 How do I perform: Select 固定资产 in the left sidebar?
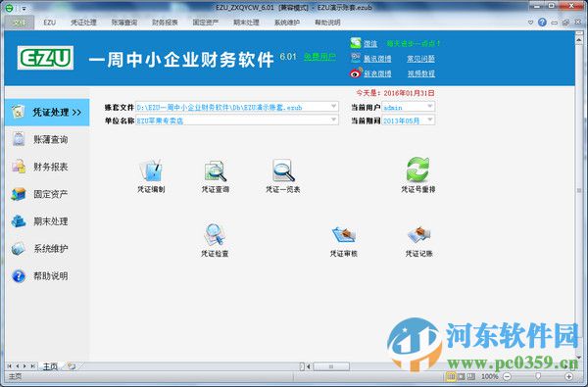pos(47,194)
